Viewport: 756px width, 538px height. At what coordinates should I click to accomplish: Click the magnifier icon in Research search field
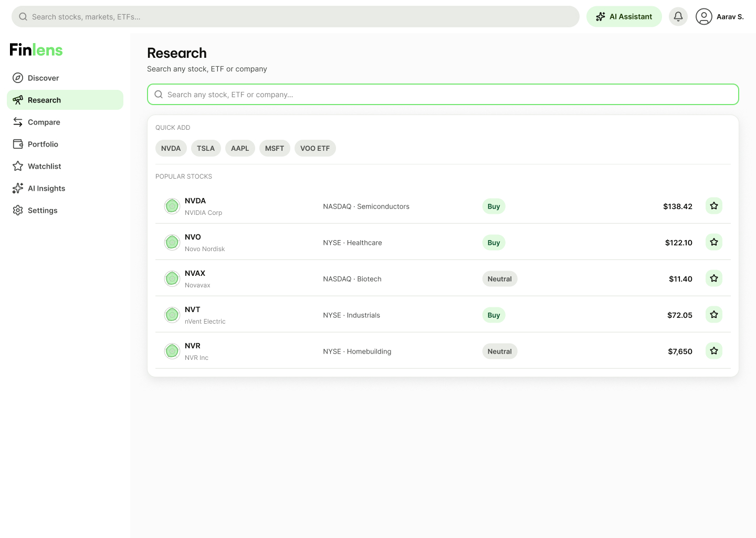tap(159, 95)
